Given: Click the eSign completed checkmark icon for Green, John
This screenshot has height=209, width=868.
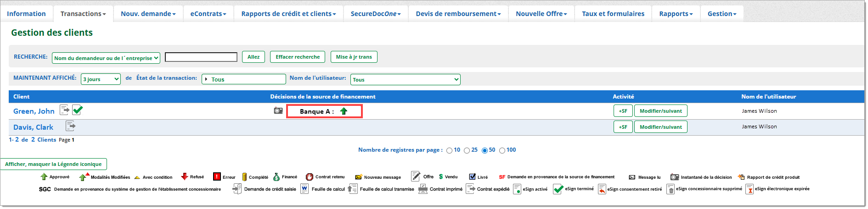Looking at the screenshot, I should [x=78, y=110].
